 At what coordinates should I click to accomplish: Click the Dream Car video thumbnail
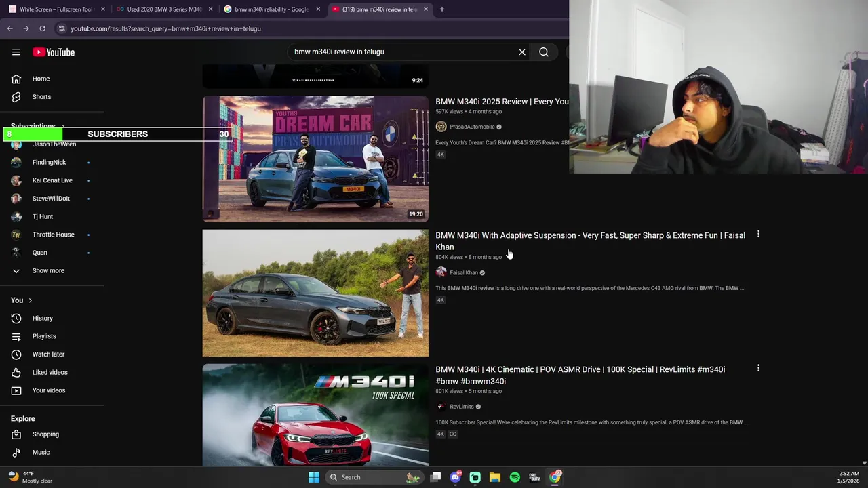[x=315, y=159]
